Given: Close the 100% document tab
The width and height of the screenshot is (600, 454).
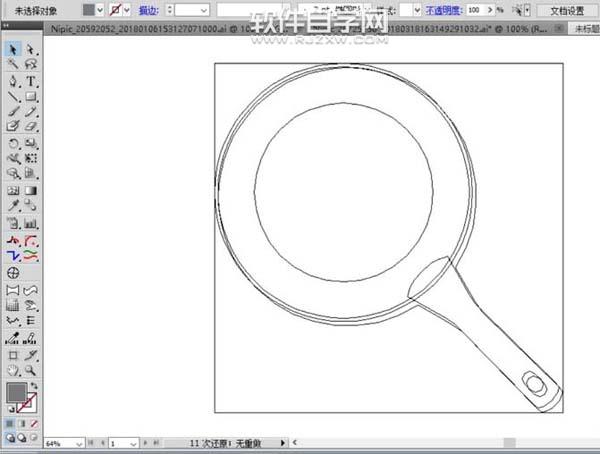Looking at the screenshot, I should point(559,28).
